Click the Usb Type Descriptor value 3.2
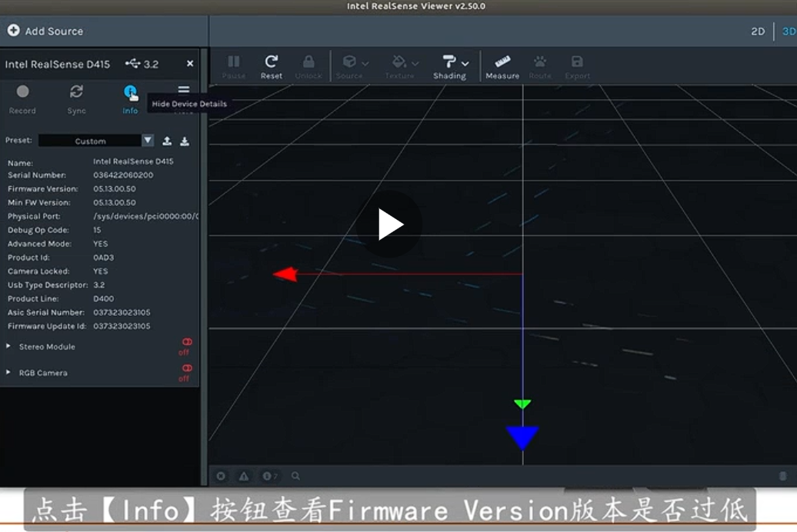Screen dimensions: 797x532 click(99, 285)
